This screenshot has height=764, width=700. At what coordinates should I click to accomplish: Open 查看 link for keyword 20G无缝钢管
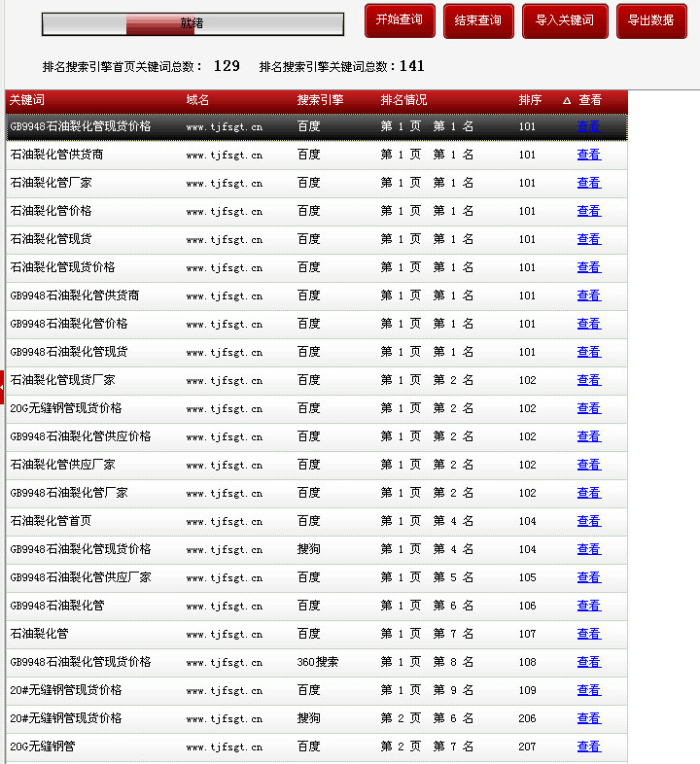(x=589, y=747)
